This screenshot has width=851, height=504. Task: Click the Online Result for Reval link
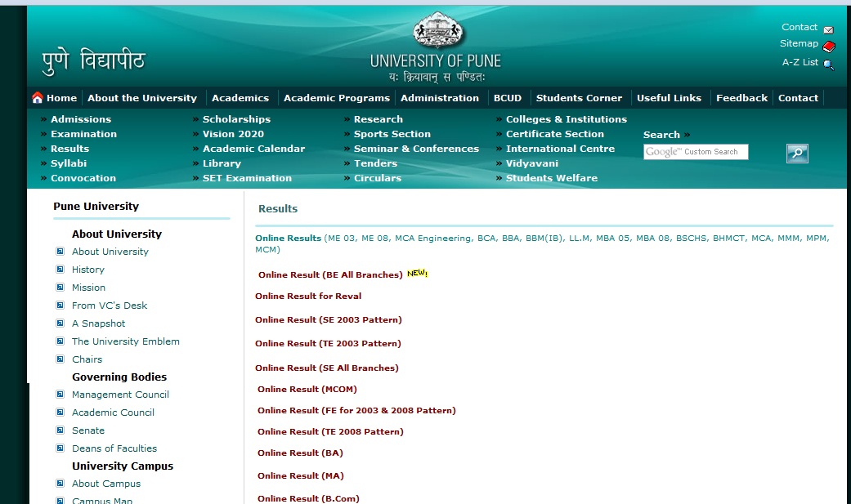[308, 296]
